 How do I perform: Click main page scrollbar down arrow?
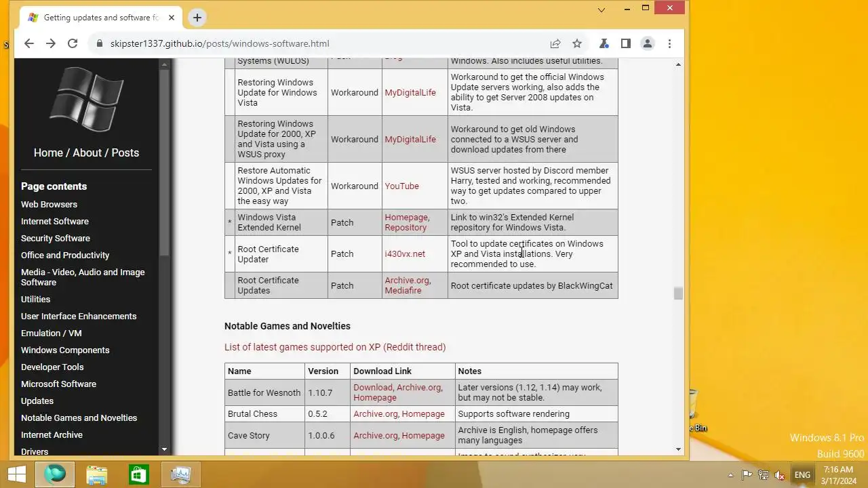click(x=678, y=449)
